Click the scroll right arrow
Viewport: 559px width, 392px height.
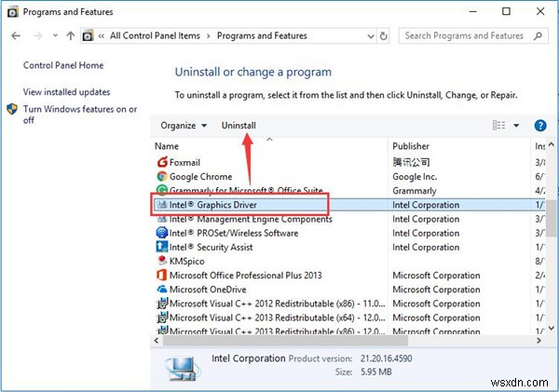click(539, 341)
